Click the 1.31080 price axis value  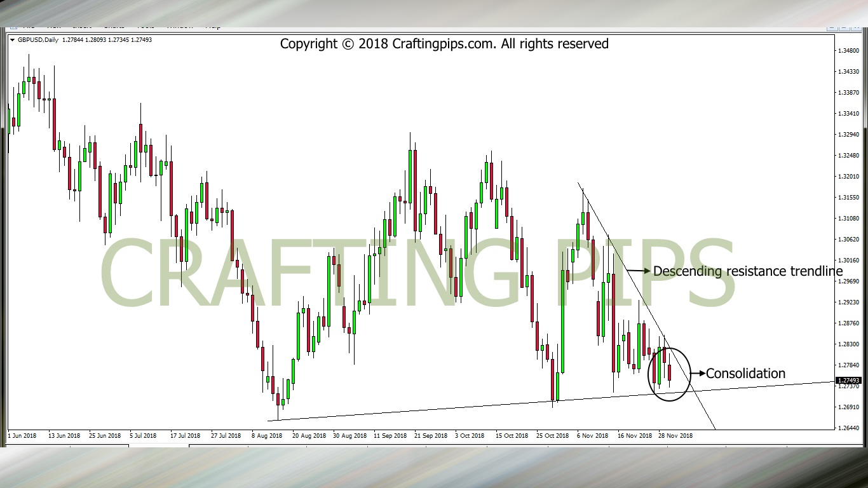[x=849, y=218]
